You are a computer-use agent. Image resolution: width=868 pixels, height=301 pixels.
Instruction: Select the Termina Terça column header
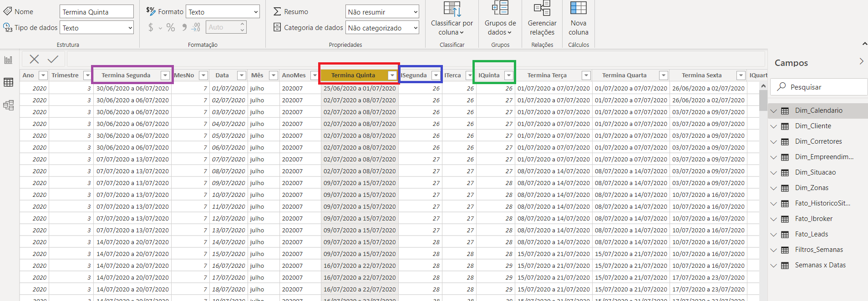pos(547,75)
